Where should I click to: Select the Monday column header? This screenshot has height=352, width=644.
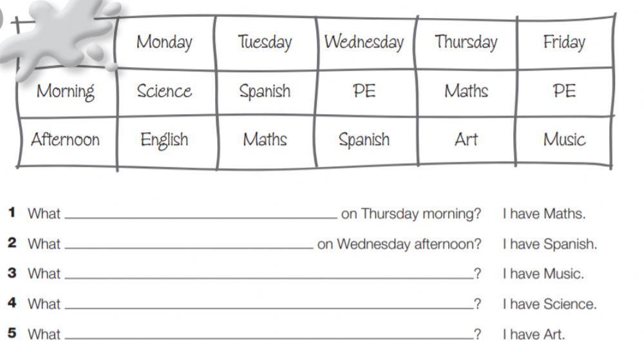point(164,43)
